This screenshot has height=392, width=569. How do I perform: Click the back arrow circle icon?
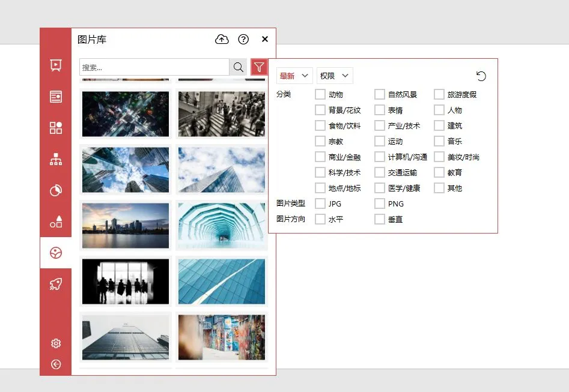click(55, 364)
